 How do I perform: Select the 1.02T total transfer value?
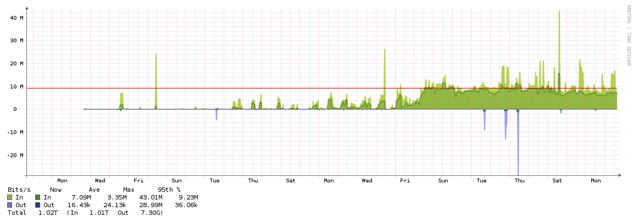pos(47,213)
